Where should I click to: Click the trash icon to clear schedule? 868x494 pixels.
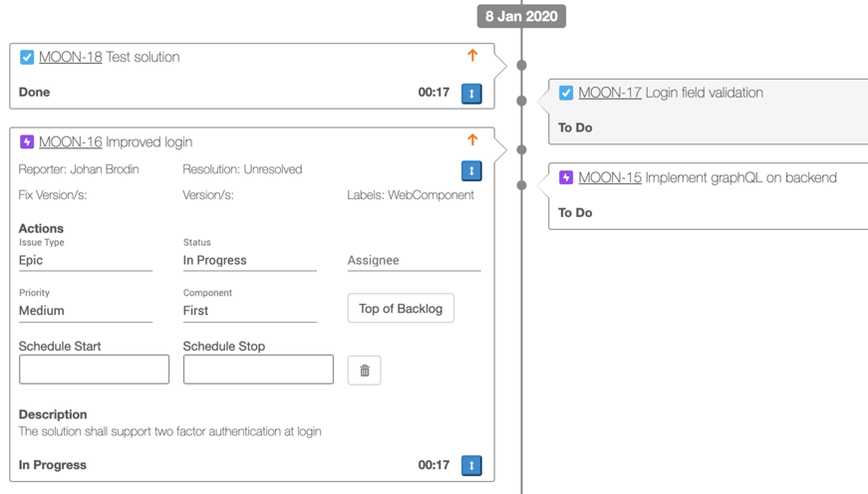pyautogui.click(x=364, y=370)
